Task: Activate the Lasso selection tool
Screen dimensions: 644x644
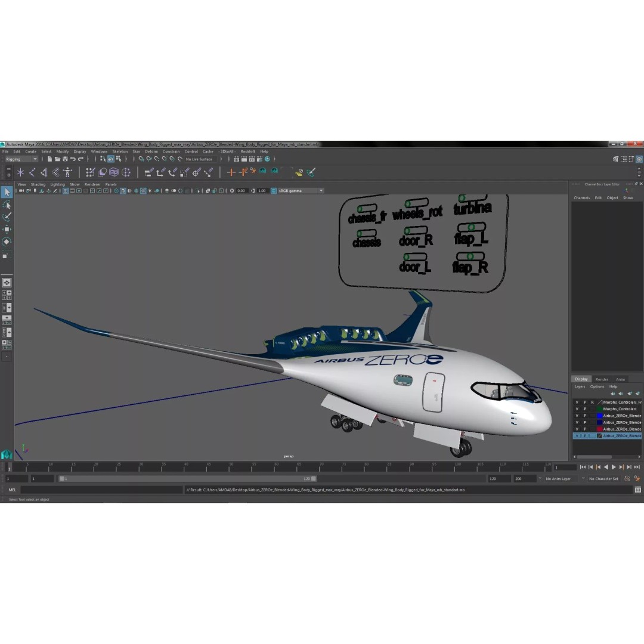Action: (x=7, y=205)
